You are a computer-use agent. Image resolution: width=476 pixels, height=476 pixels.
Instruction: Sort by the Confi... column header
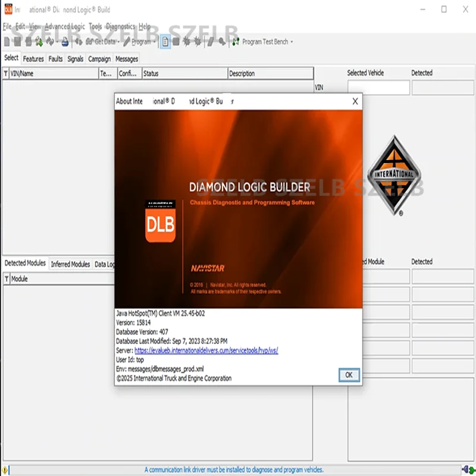[x=130, y=73]
